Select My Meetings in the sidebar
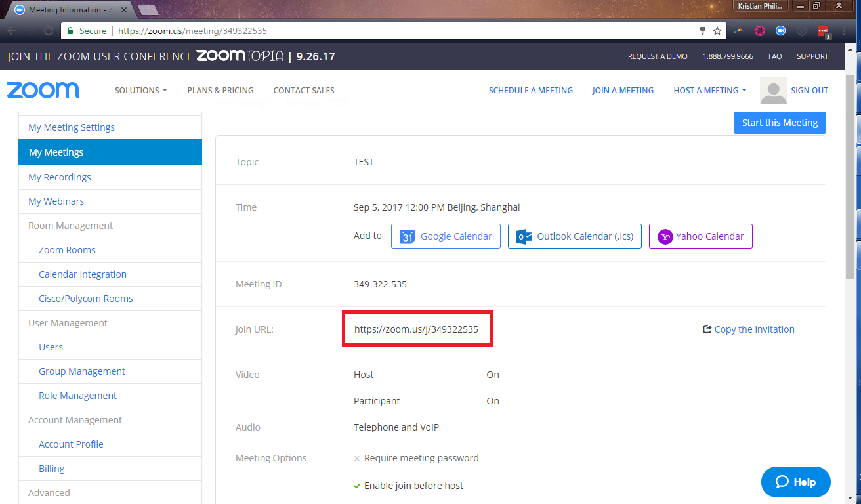 110,152
